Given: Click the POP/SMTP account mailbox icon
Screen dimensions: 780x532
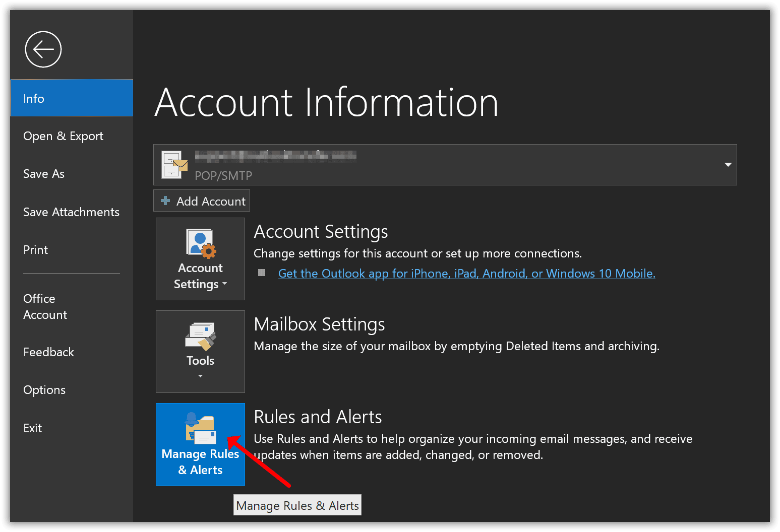Looking at the screenshot, I should (x=174, y=165).
